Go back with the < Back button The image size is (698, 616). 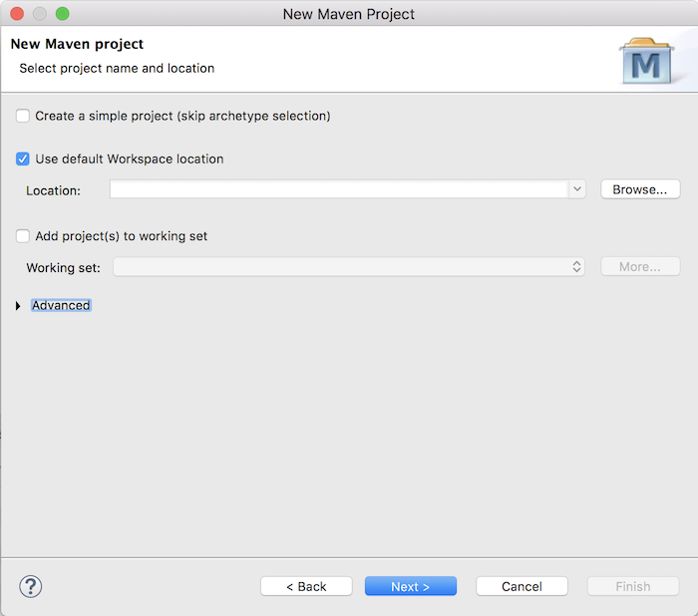pyautogui.click(x=306, y=586)
